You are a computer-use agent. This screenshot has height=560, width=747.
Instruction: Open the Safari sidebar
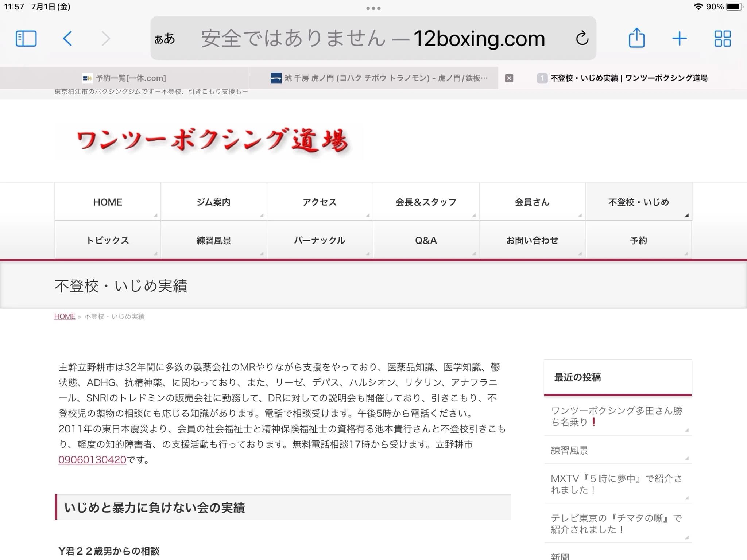click(26, 38)
